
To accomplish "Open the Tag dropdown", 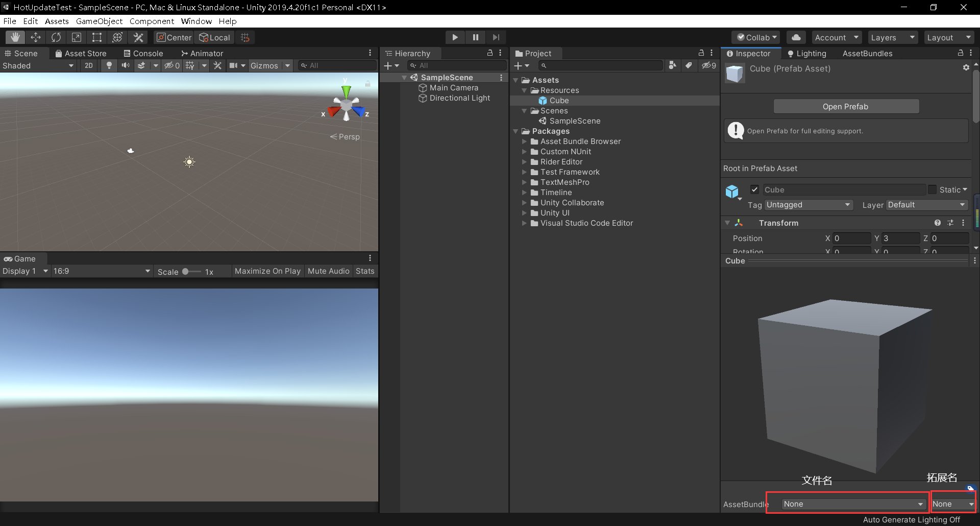I will coord(808,205).
